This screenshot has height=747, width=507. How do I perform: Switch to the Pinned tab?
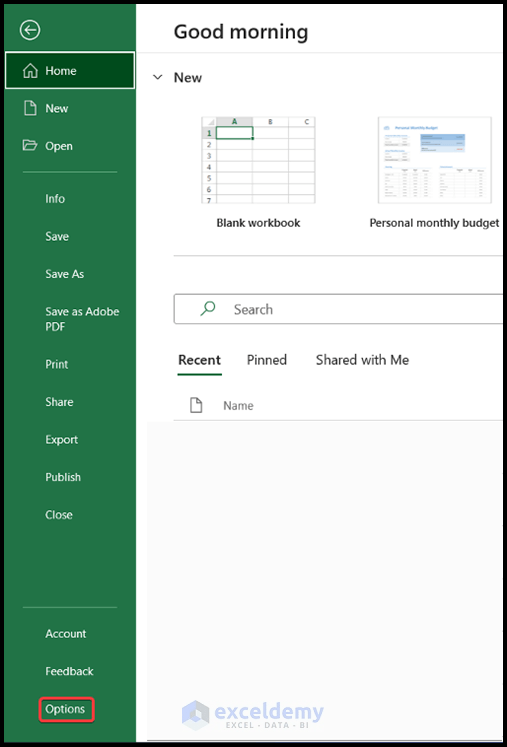point(267,360)
